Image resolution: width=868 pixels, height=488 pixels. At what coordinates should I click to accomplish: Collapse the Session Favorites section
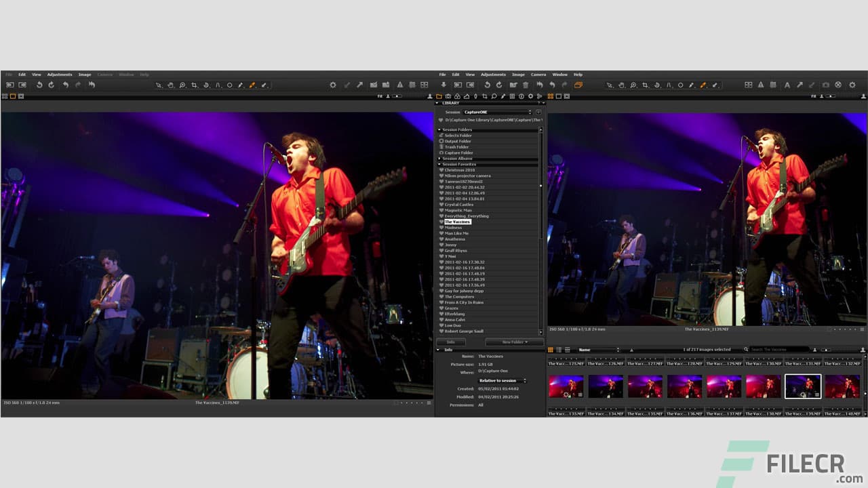pos(439,164)
